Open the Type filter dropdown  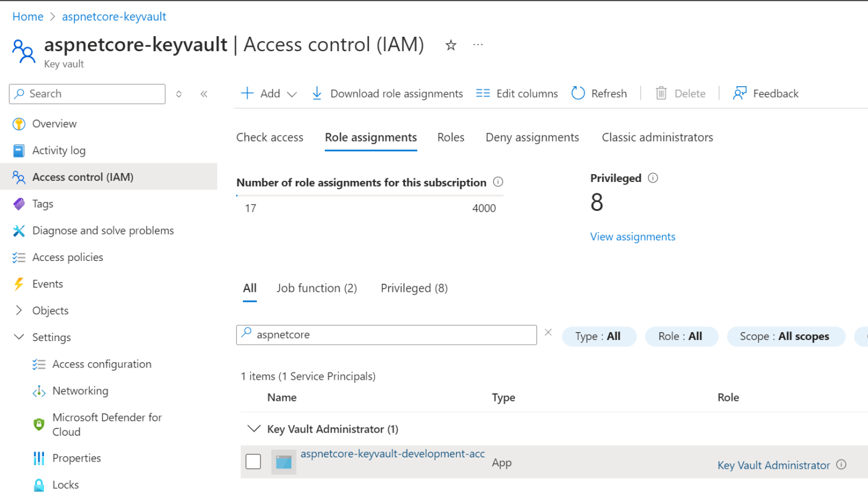click(x=599, y=336)
